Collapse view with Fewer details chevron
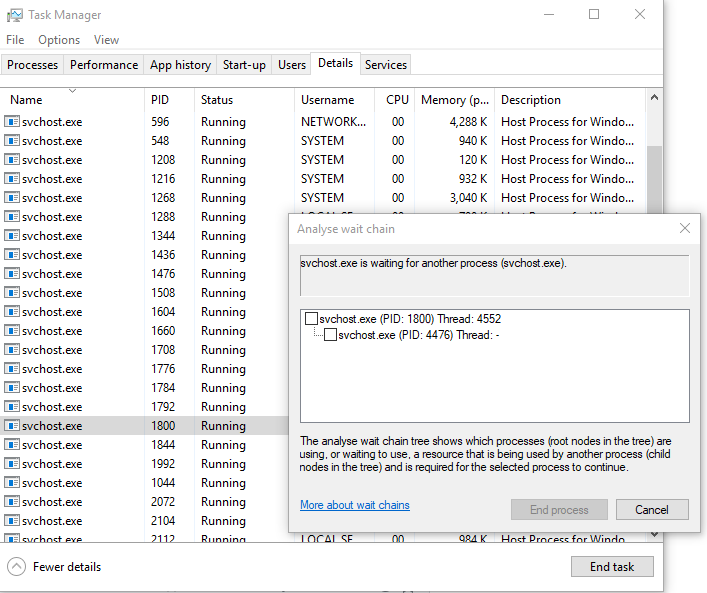This screenshot has width=707, height=593. 17,566
